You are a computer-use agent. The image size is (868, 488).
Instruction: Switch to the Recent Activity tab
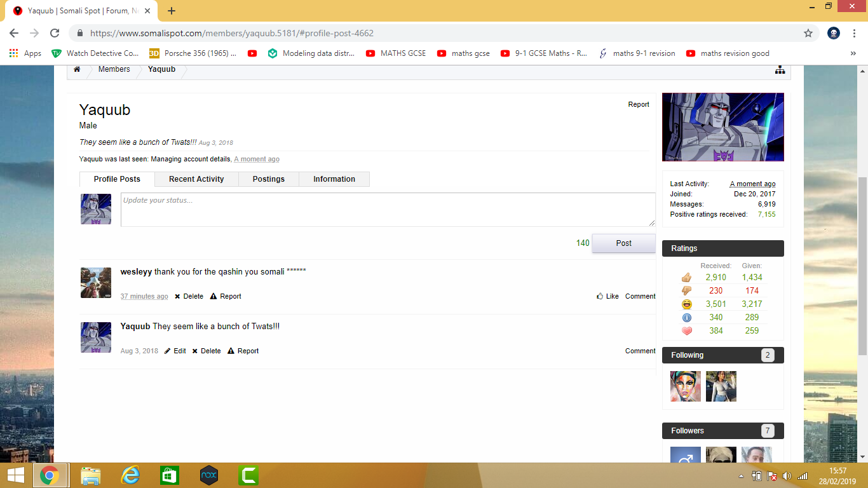[196, 179]
